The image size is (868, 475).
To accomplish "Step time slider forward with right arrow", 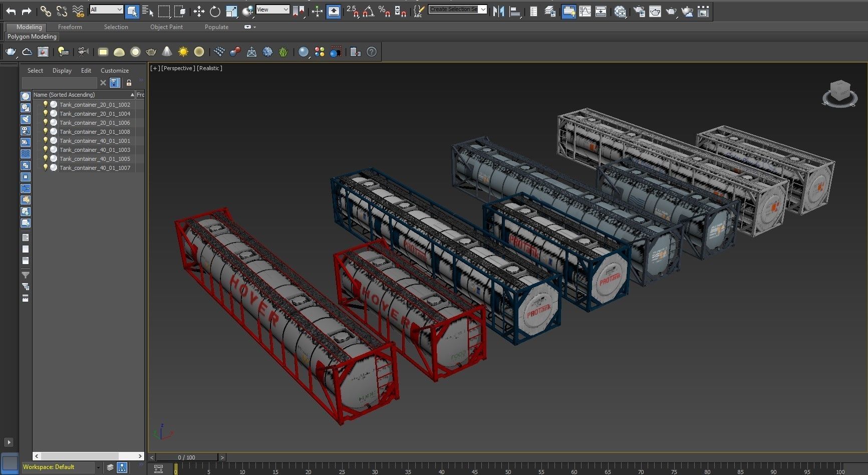I will pyautogui.click(x=222, y=457).
